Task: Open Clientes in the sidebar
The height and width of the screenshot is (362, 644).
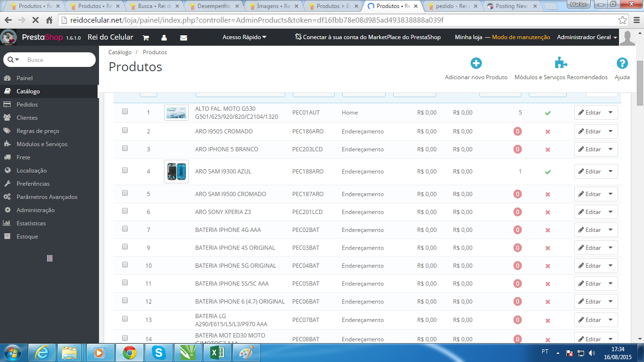Action: click(x=49, y=118)
